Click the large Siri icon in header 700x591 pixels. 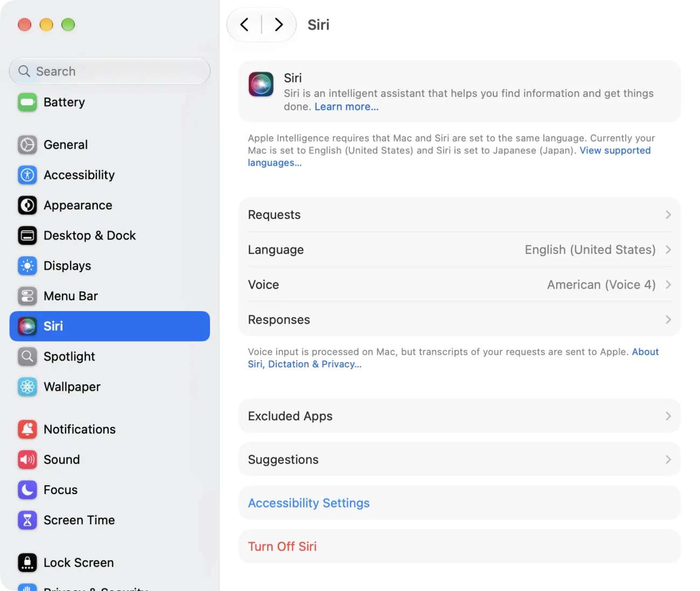tap(261, 85)
